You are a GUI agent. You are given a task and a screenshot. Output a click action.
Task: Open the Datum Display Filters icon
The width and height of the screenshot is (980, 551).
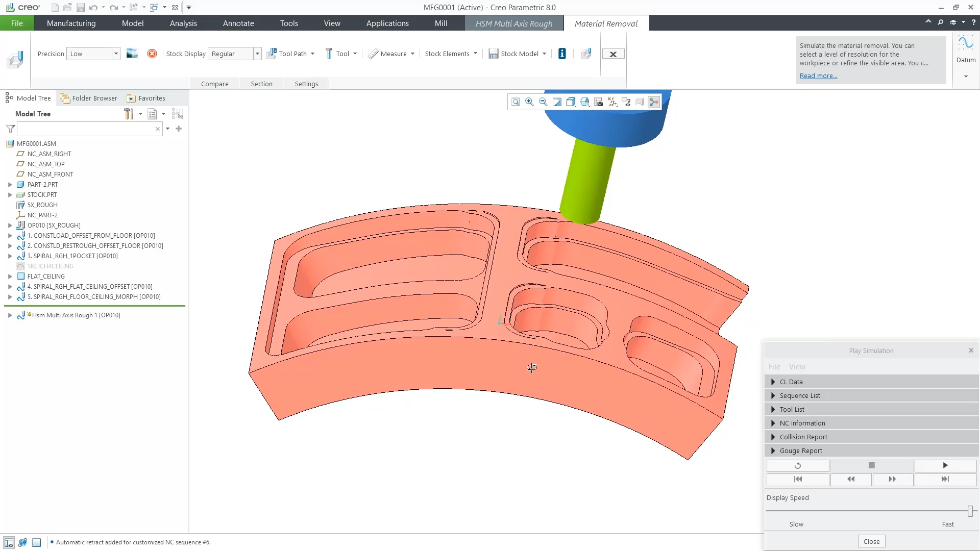[x=612, y=102]
